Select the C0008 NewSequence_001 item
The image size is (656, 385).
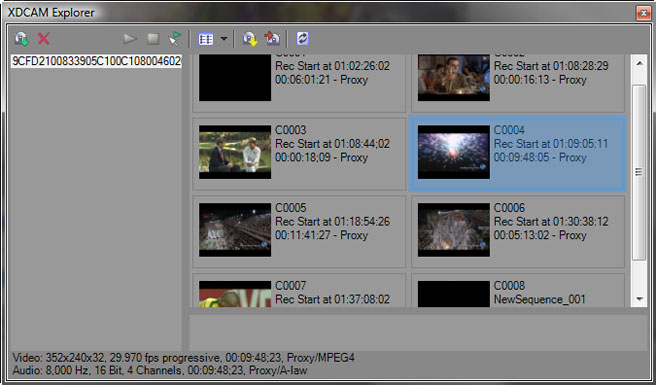pos(518,290)
